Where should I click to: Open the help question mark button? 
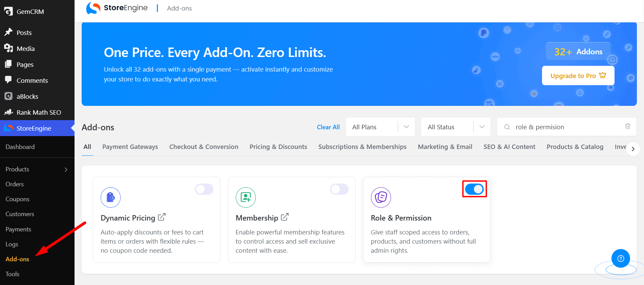pyautogui.click(x=621, y=259)
